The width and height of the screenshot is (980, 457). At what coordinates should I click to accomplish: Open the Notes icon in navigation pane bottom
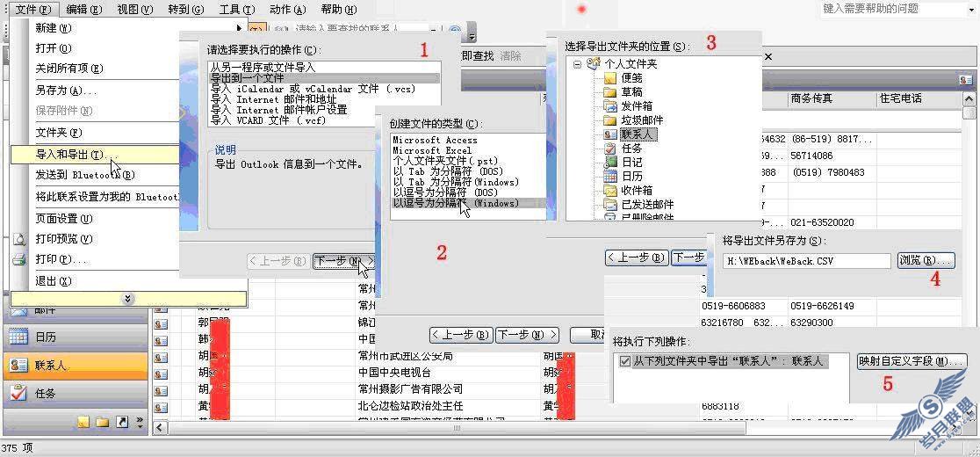(83, 423)
